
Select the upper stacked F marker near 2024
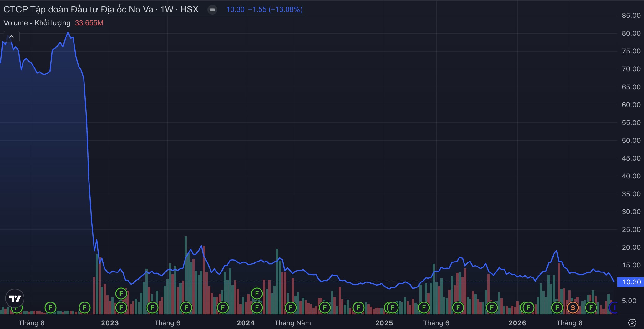pos(257,293)
